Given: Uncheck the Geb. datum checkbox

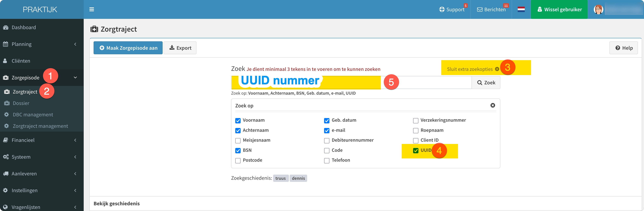Looking at the screenshot, I should click(x=327, y=121).
